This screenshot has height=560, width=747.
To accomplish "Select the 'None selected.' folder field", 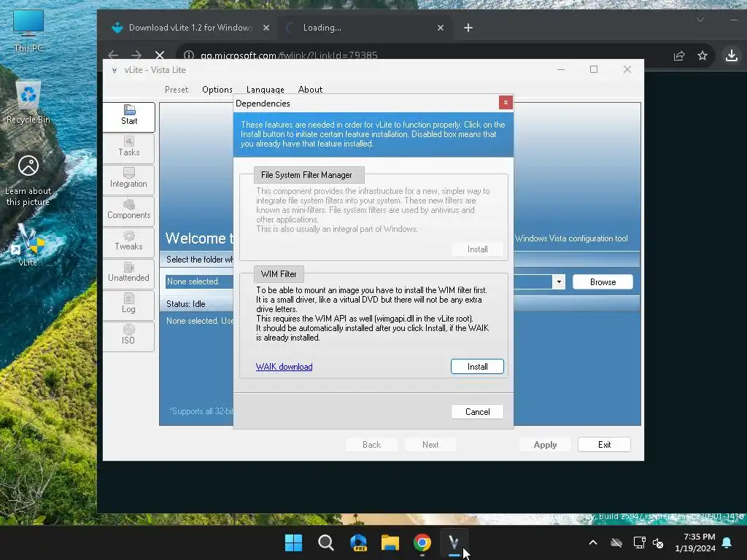I will (199, 281).
